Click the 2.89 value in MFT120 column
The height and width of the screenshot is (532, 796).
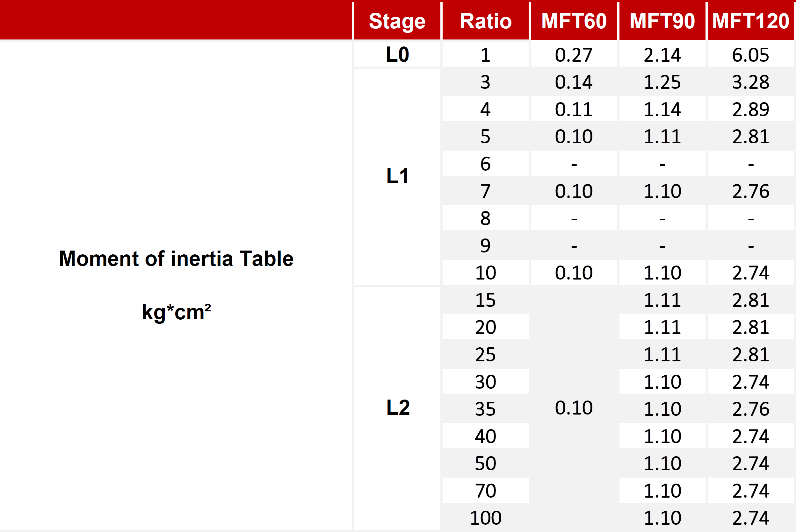(750, 109)
